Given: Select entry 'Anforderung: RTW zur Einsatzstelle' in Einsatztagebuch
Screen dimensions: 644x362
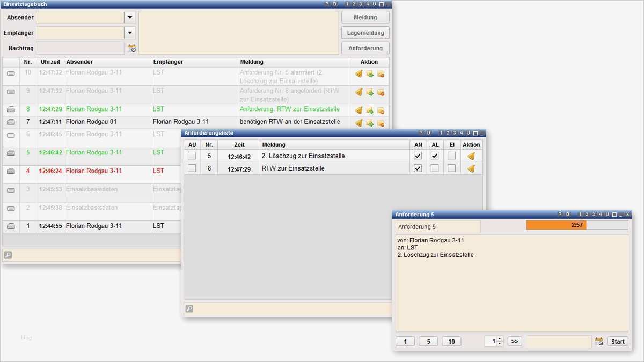Looking at the screenshot, I should (290, 109).
